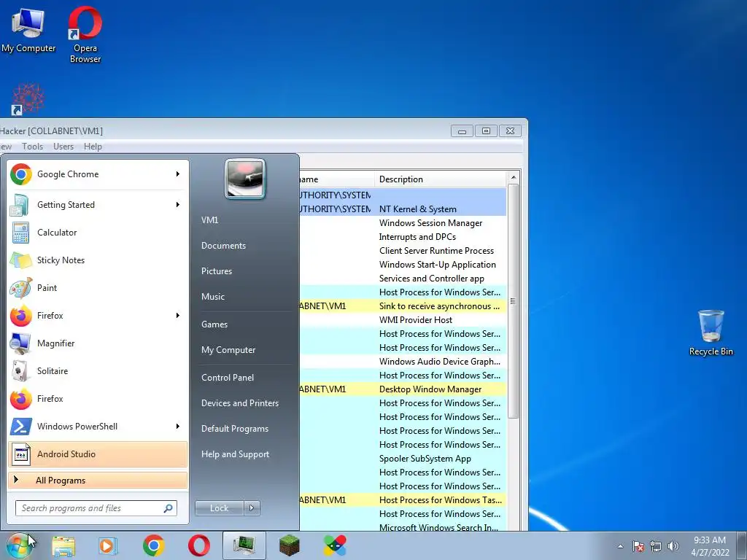The width and height of the screenshot is (747, 560).
Task: Show hidden tray icons arrow
Action: (x=620, y=546)
